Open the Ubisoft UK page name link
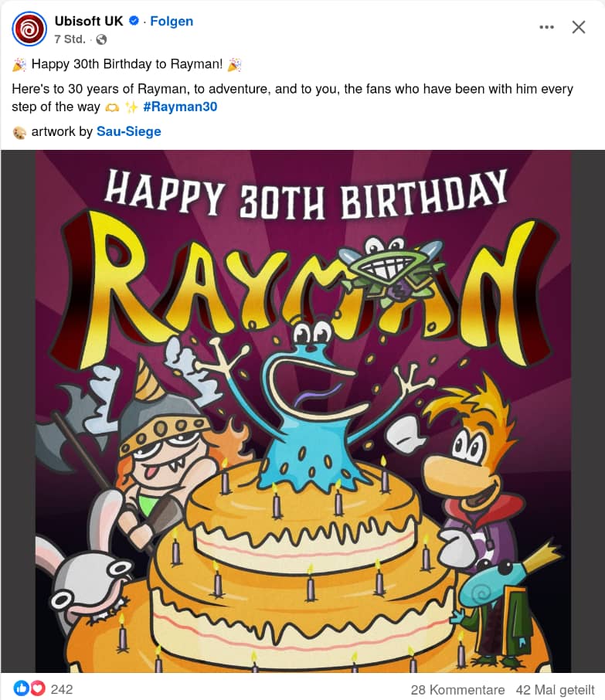The height and width of the screenshot is (700, 605). (x=89, y=21)
